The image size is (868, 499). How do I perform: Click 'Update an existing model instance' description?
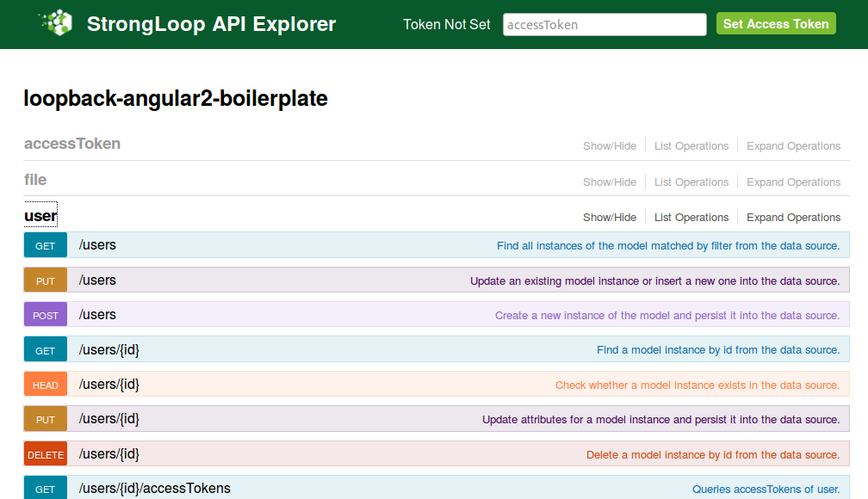pyautogui.click(x=654, y=281)
